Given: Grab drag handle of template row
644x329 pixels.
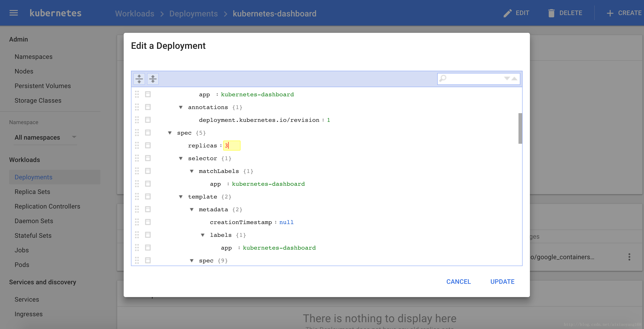Looking at the screenshot, I should coord(137,196).
